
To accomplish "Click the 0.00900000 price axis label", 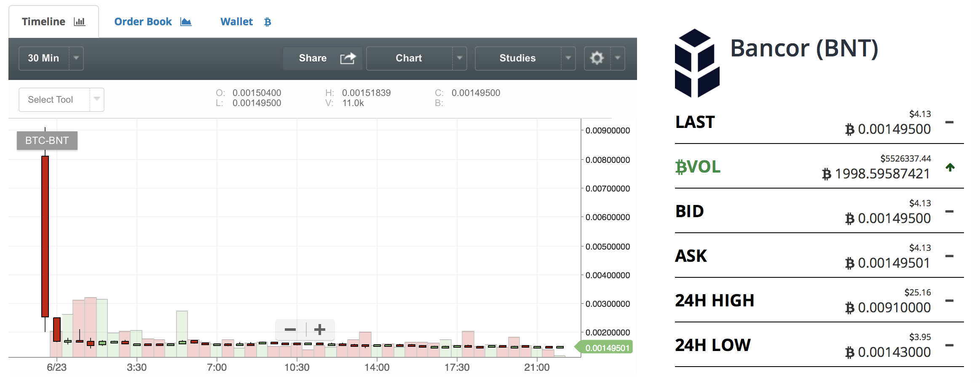I will (x=608, y=130).
